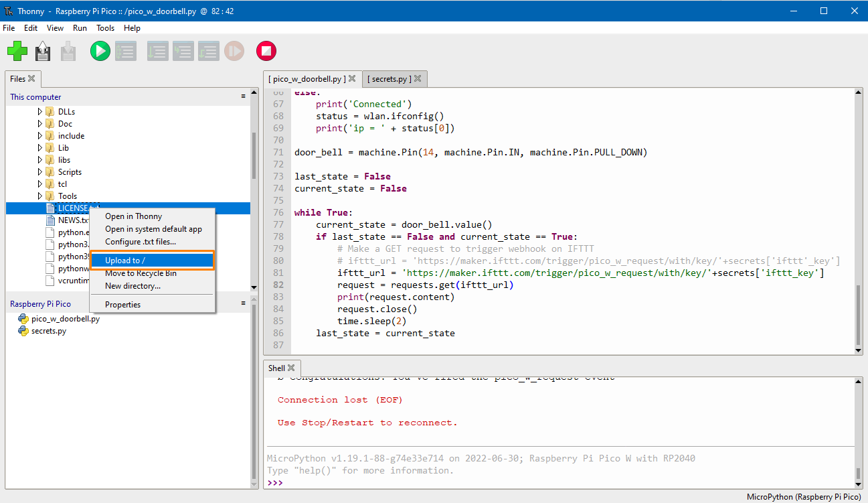Close the pico_w_doorbell.py editor tab
Image resolution: width=868 pixels, height=503 pixels.
pos(353,79)
